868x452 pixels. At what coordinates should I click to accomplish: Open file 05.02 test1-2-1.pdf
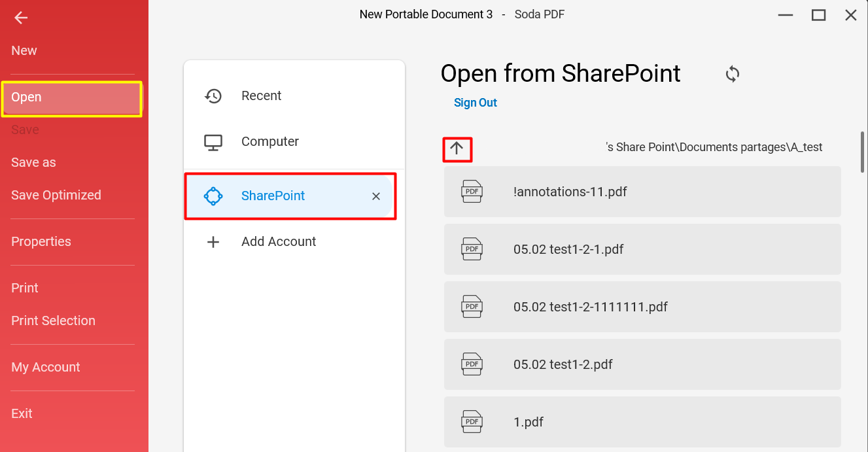[x=642, y=249]
